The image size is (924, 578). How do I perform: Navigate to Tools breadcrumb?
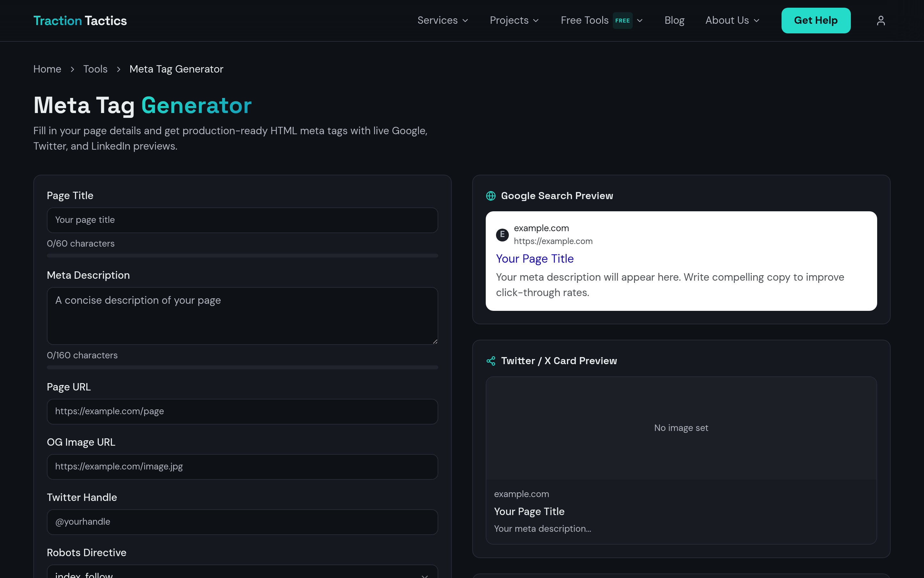(96, 69)
